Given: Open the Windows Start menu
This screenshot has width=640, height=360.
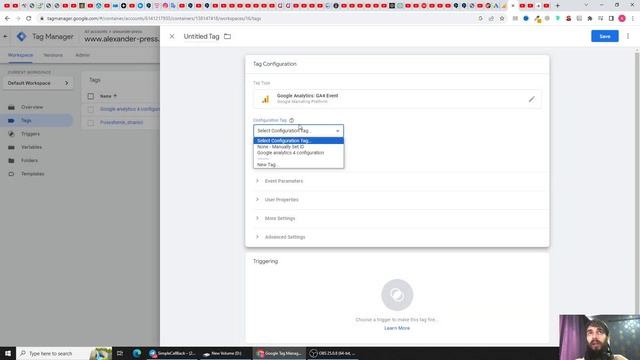Looking at the screenshot, I should 8,353.
